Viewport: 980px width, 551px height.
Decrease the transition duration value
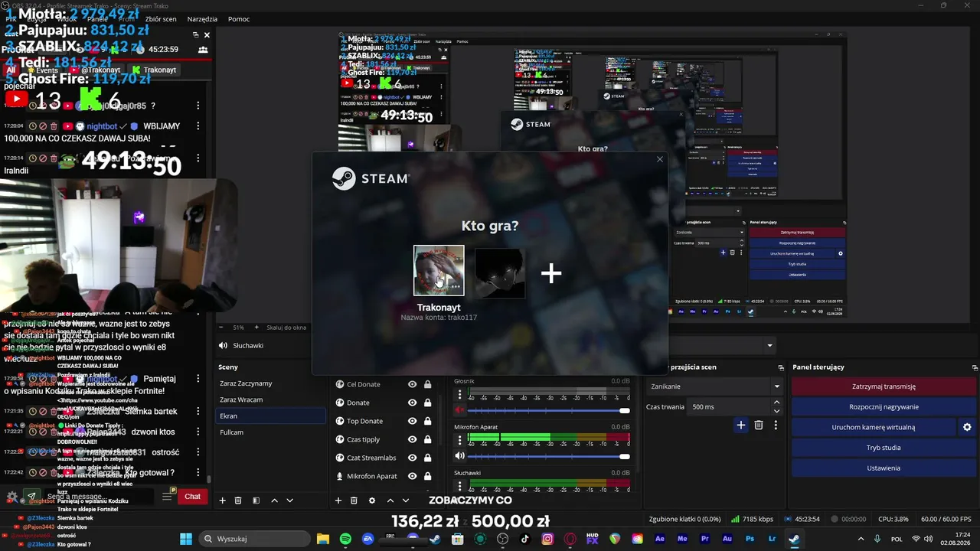[777, 411]
